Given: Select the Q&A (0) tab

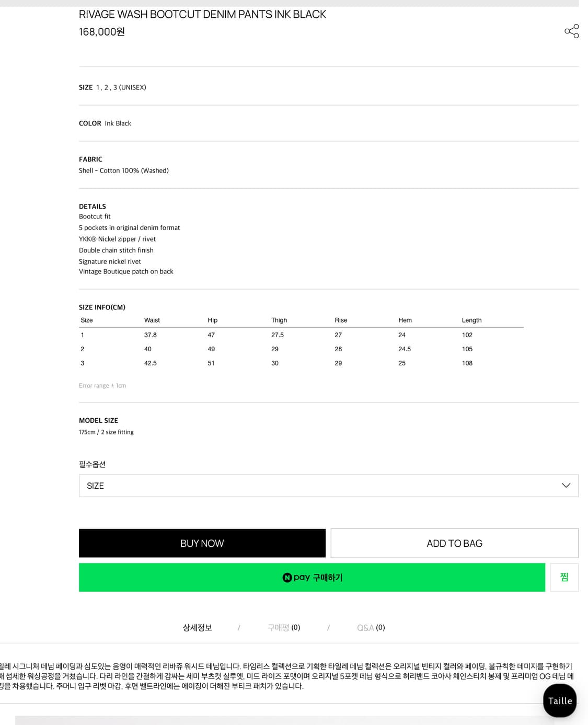Looking at the screenshot, I should [x=371, y=627].
